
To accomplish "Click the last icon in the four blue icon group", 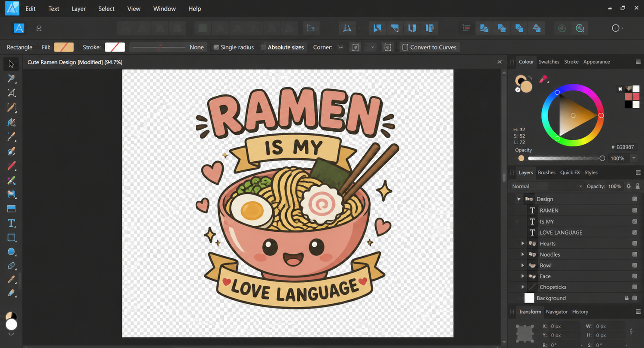I will 430,28.
